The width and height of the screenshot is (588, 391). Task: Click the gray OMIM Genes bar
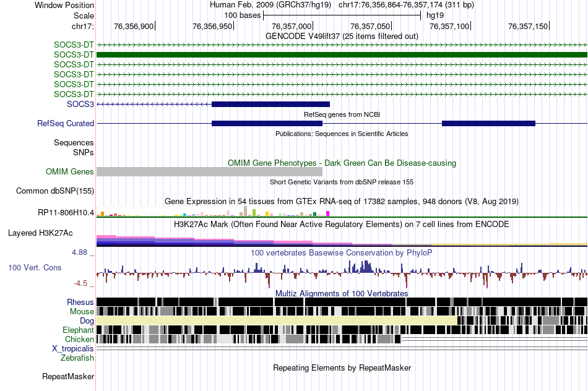pos(209,172)
